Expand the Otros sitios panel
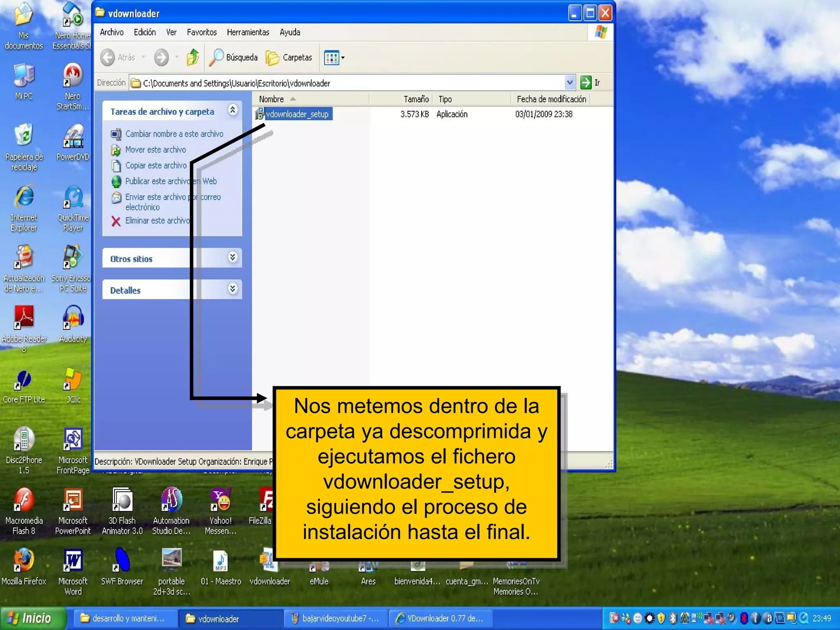This screenshot has height=630, width=840. [x=233, y=257]
